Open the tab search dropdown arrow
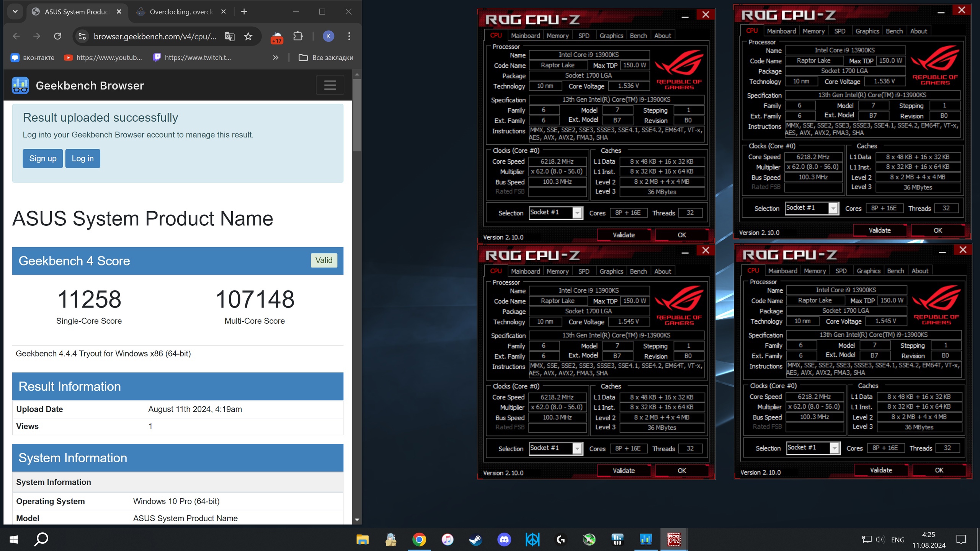 point(15,12)
